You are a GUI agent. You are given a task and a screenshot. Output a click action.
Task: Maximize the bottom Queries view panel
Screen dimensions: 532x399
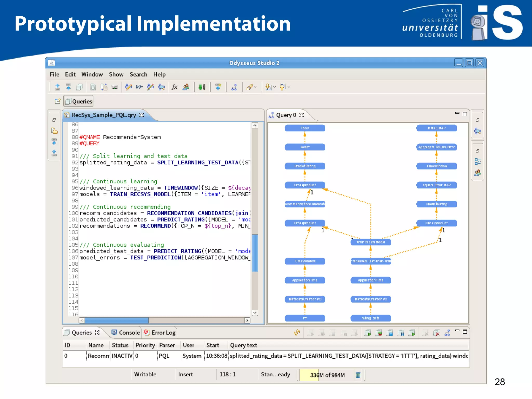465,331
